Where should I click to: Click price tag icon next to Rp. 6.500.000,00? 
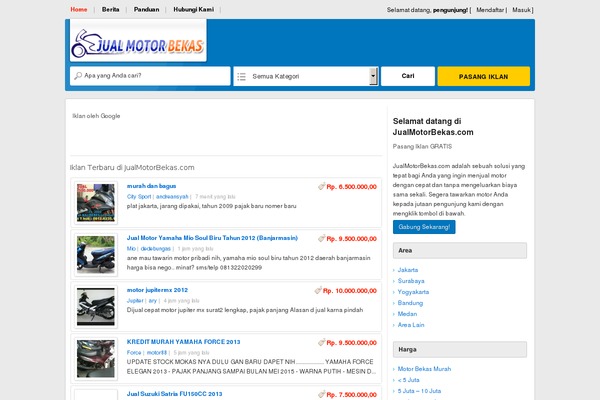point(321,186)
